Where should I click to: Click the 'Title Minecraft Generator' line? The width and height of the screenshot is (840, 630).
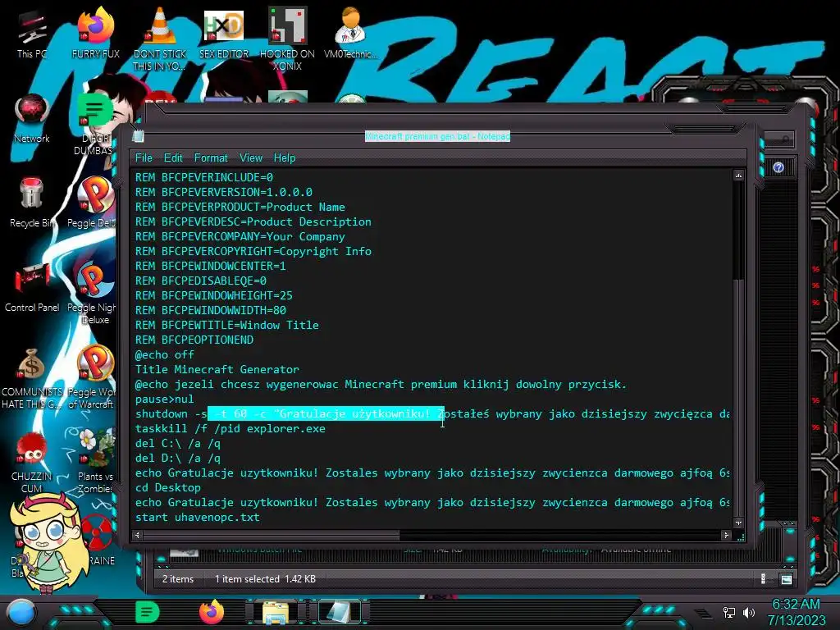point(217,370)
